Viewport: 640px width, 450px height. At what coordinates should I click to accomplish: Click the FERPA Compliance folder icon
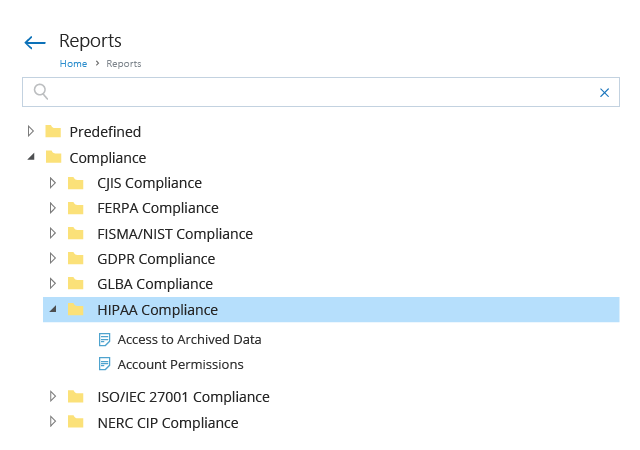(76, 208)
